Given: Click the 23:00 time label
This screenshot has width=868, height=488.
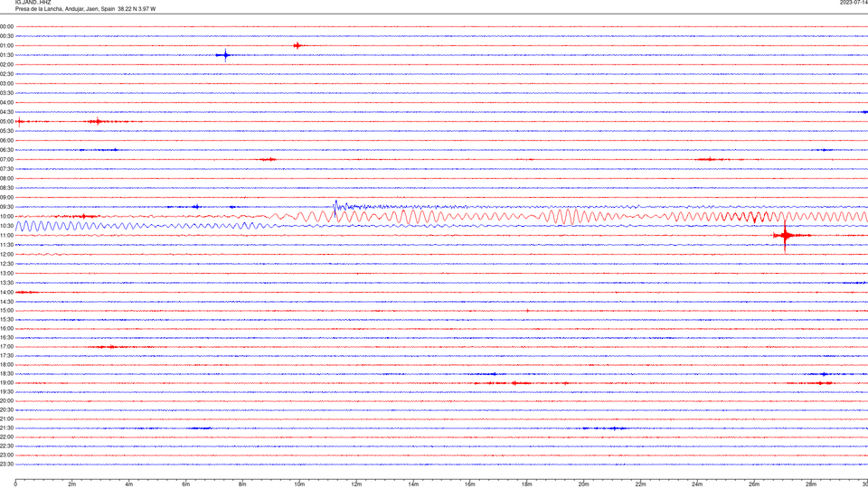Looking at the screenshot, I should (6, 455).
